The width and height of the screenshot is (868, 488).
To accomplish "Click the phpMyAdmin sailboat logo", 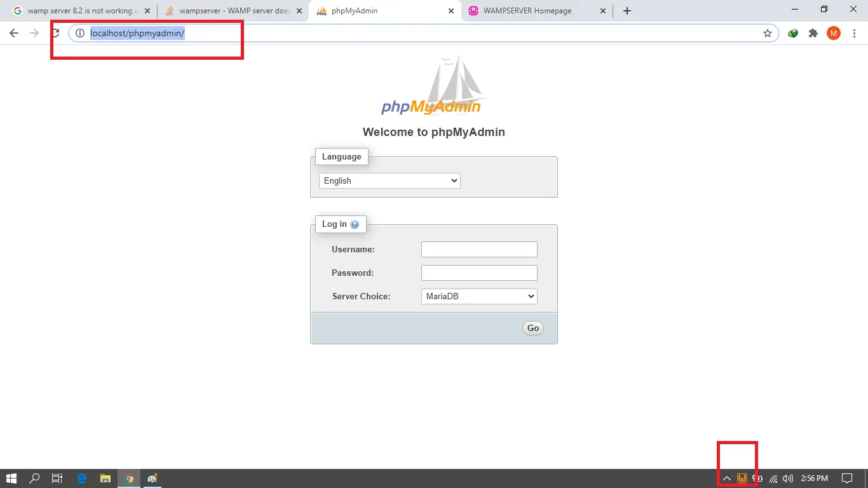I will (x=433, y=85).
